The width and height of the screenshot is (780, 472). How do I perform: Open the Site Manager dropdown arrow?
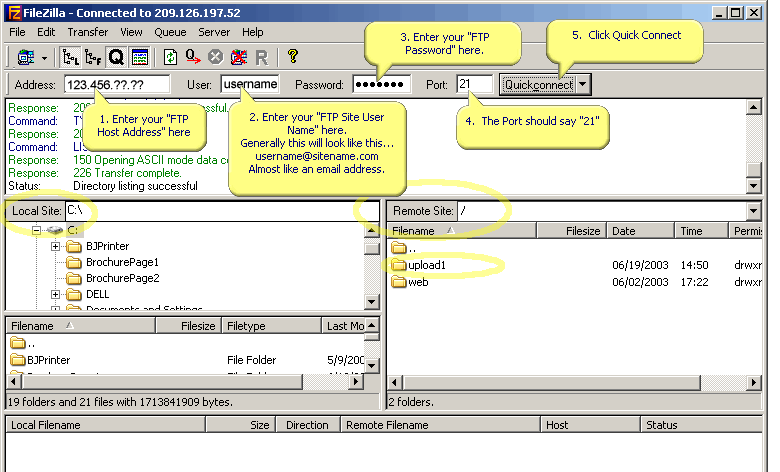tap(44, 58)
